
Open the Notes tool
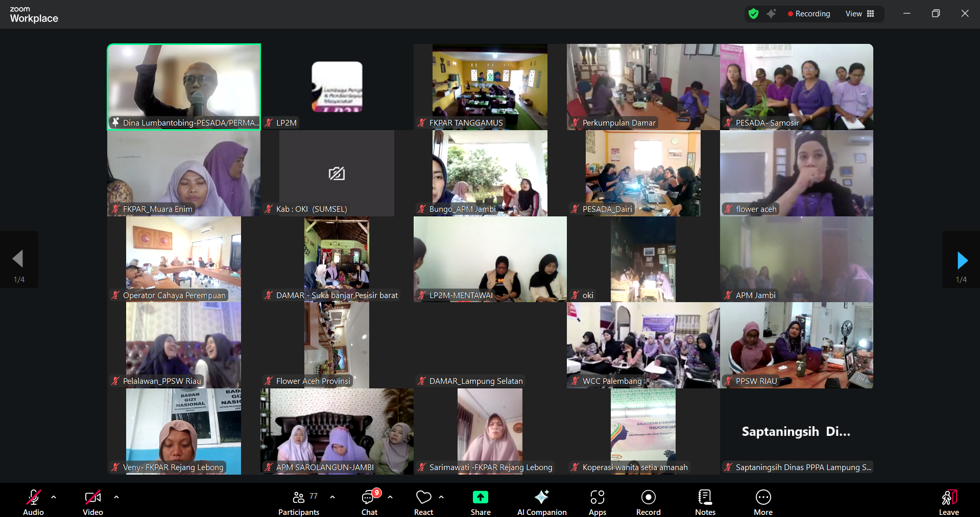point(705,498)
